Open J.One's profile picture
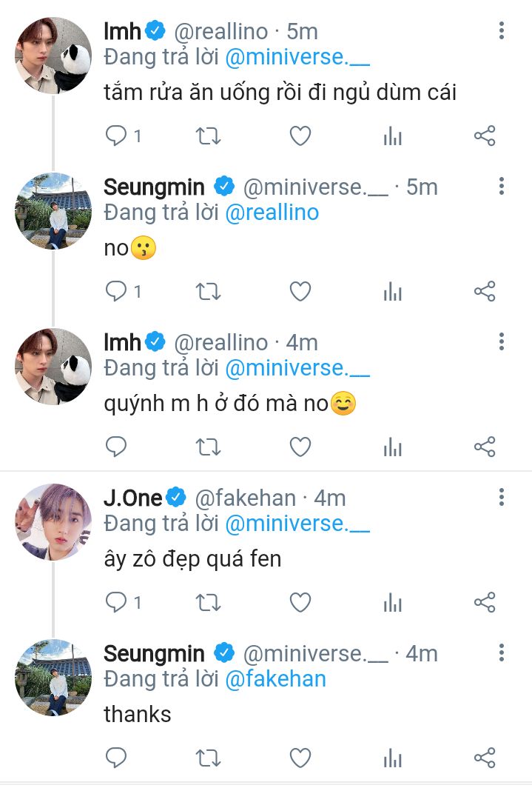532x788 pixels. click(x=53, y=522)
